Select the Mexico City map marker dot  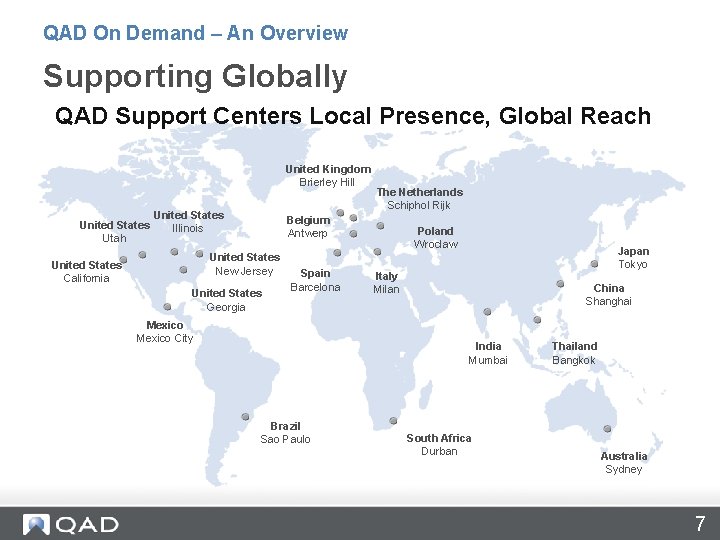pos(167,307)
